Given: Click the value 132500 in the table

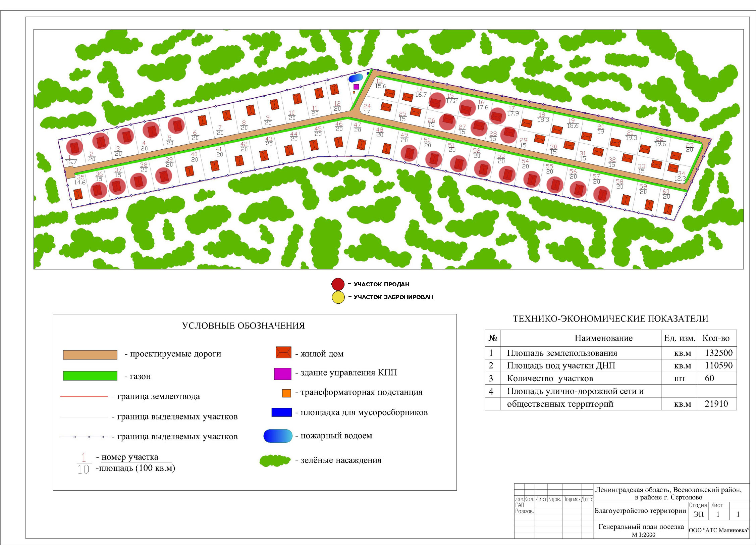Looking at the screenshot, I should pyautogui.click(x=719, y=353).
